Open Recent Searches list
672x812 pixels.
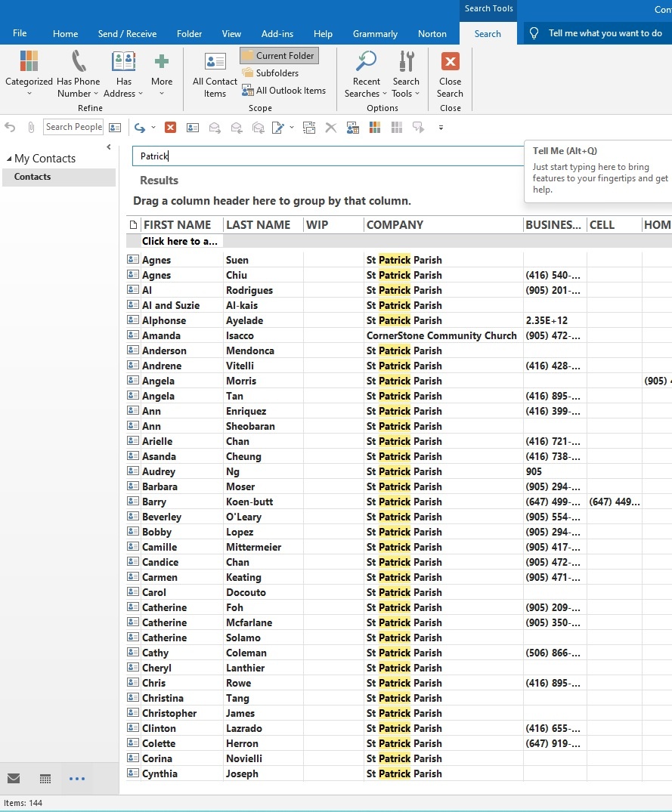tap(366, 73)
